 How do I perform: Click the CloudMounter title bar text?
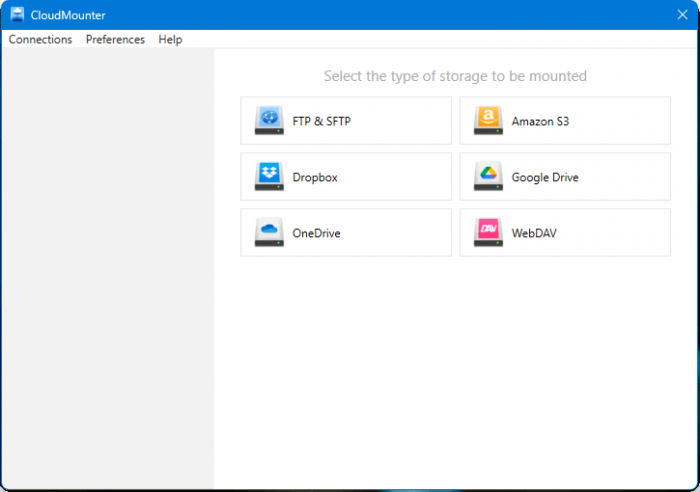click(69, 15)
